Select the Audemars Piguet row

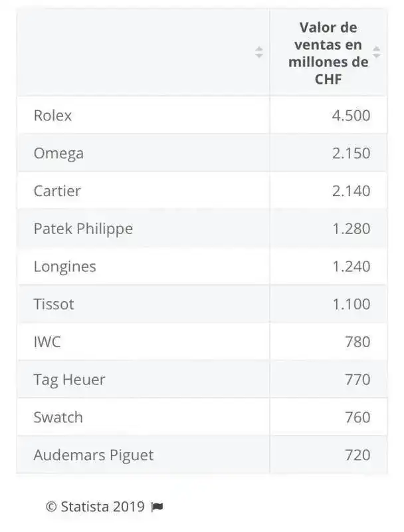point(202,455)
